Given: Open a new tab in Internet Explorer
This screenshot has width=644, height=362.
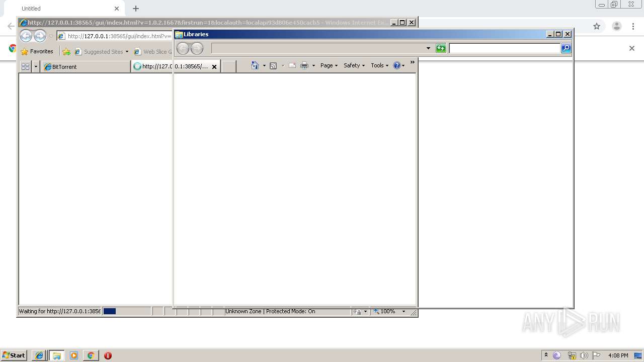Looking at the screenshot, I should [229, 66].
